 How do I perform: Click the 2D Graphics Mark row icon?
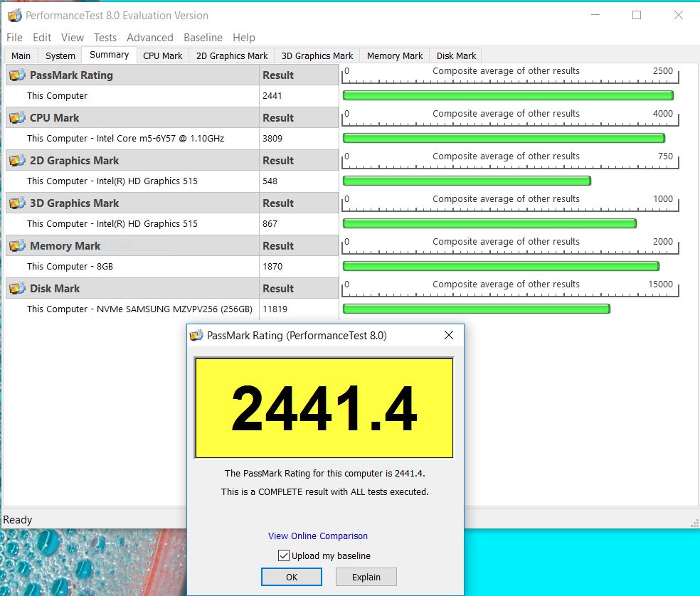coord(17,161)
